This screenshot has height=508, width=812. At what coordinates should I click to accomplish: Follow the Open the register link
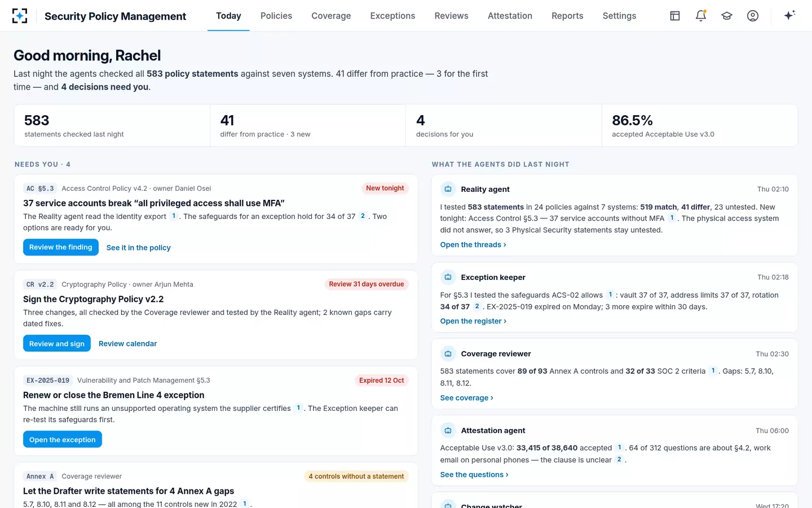(x=473, y=321)
